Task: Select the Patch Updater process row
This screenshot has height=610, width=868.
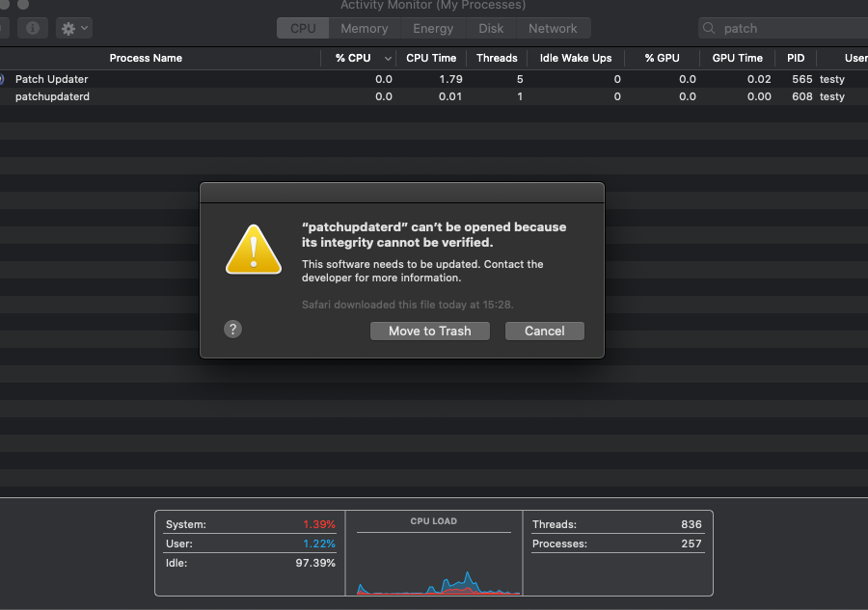Action: pyautogui.click(x=434, y=79)
